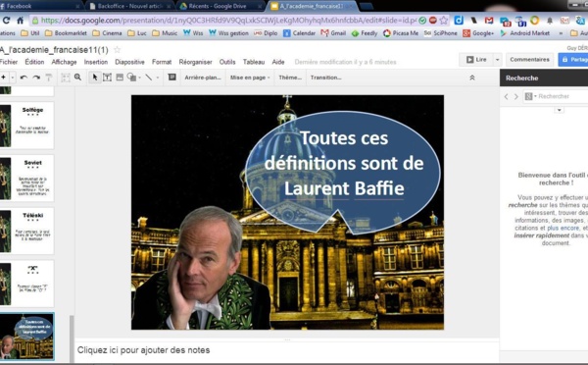The height and width of the screenshot is (365, 588).
Task: Switch to the Facebook browser tab
Action: pyautogui.click(x=39, y=6)
